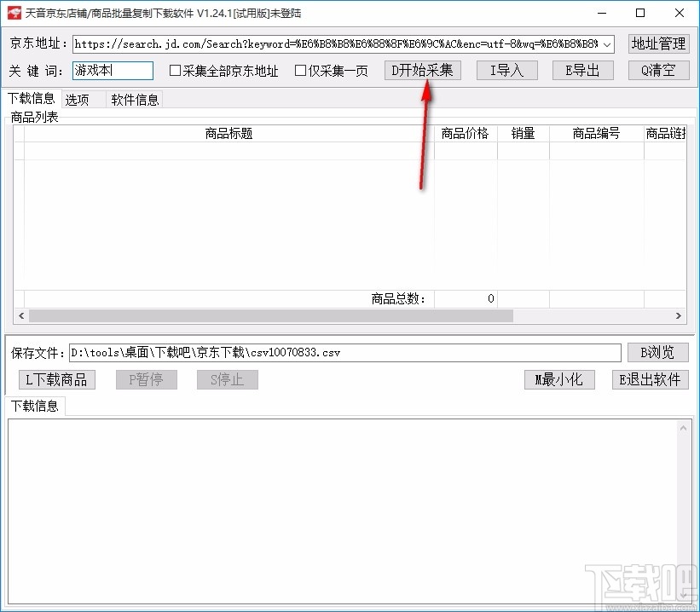700x612 pixels.
Task: Exit software using E退出软件 button
Action: (x=650, y=379)
